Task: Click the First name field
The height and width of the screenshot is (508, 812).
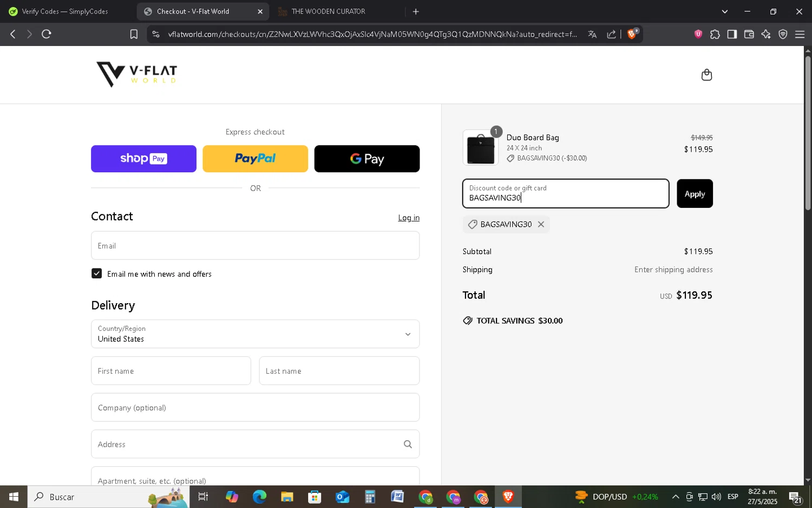Action: (x=171, y=370)
